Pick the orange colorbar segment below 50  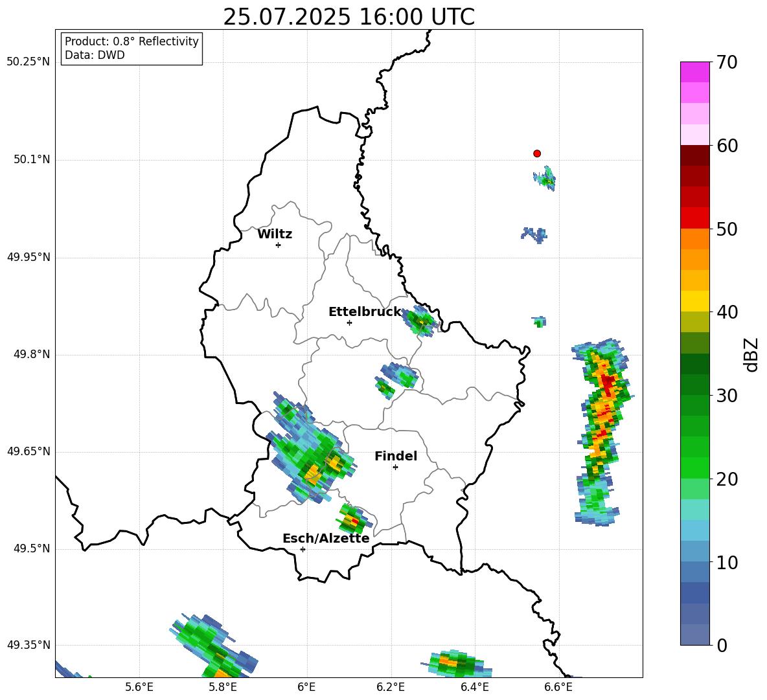click(694, 238)
